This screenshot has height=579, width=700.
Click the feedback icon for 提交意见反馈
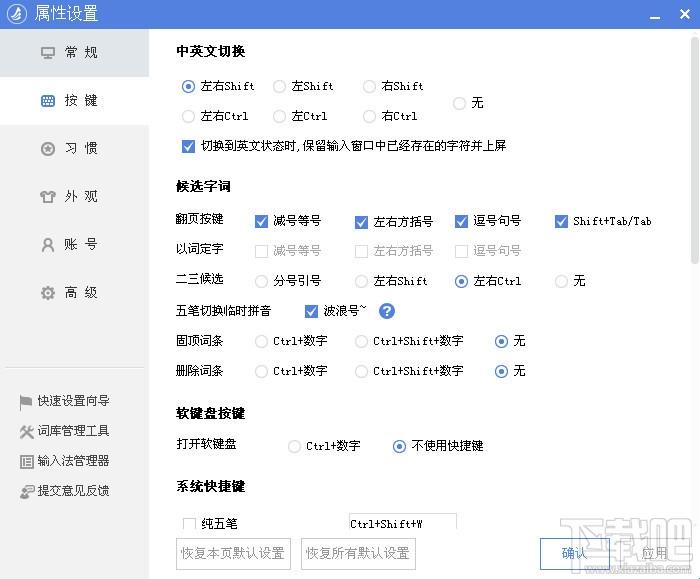27,492
